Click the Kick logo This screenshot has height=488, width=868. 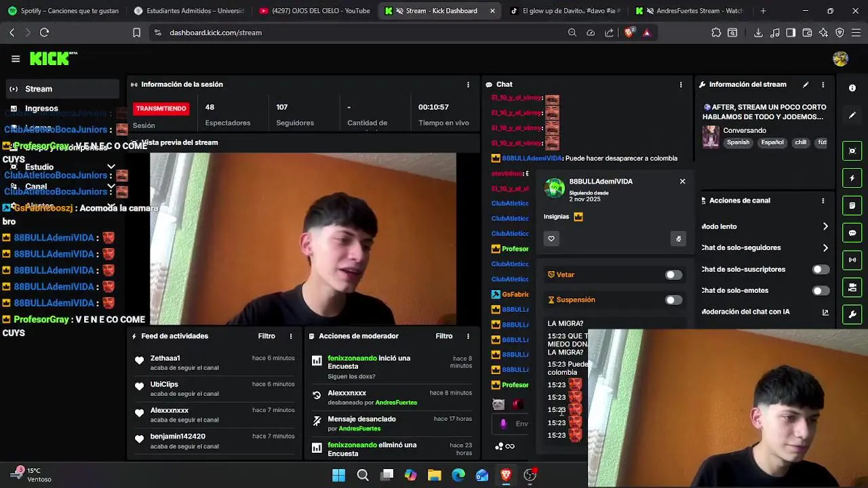(x=53, y=59)
